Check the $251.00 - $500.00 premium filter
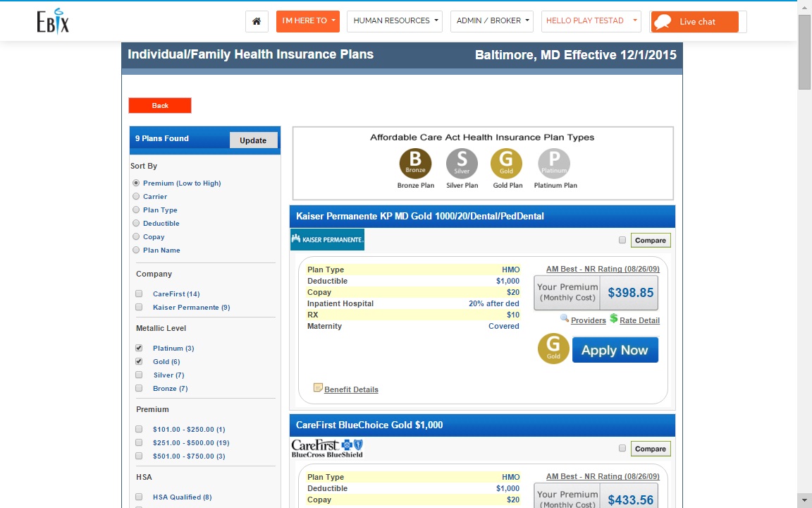 (139, 443)
